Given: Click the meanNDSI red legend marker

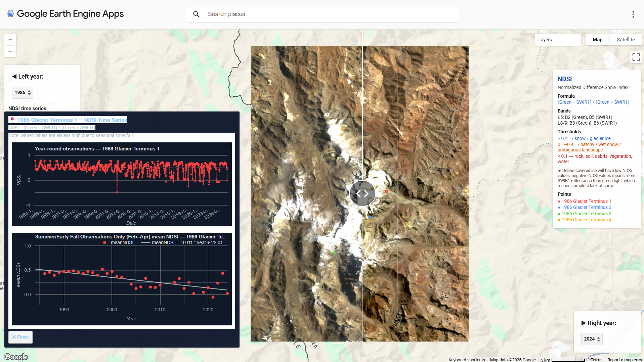Looking at the screenshot, I should [105, 242].
